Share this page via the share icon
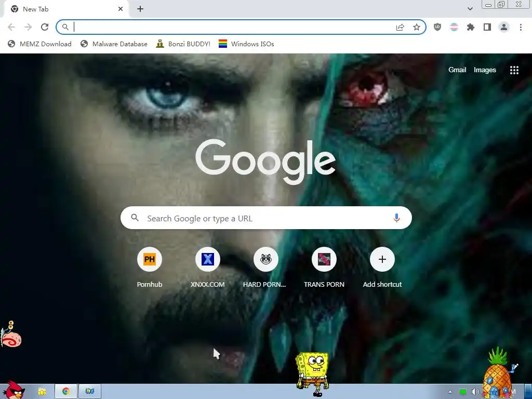This screenshot has width=532, height=399. tap(400, 27)
